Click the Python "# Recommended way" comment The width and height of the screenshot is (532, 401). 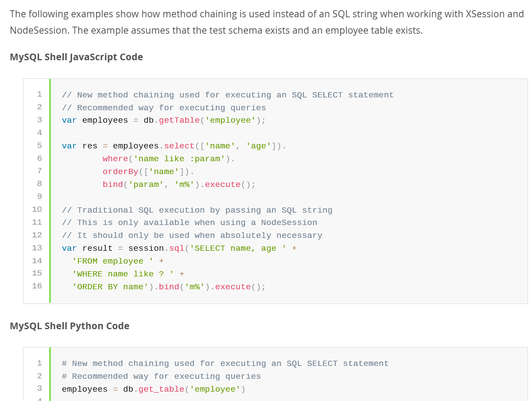click(x=161, y=377)
